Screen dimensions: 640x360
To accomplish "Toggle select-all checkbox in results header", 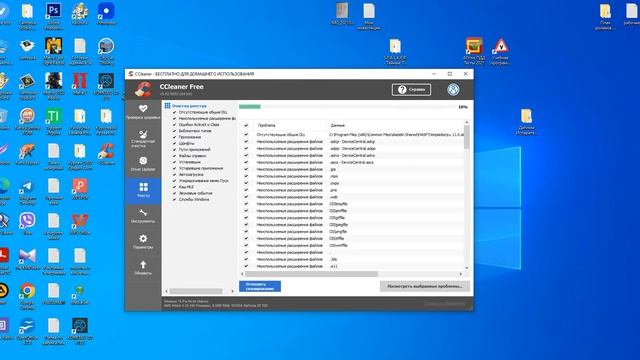I will click(x=246, y=125).
